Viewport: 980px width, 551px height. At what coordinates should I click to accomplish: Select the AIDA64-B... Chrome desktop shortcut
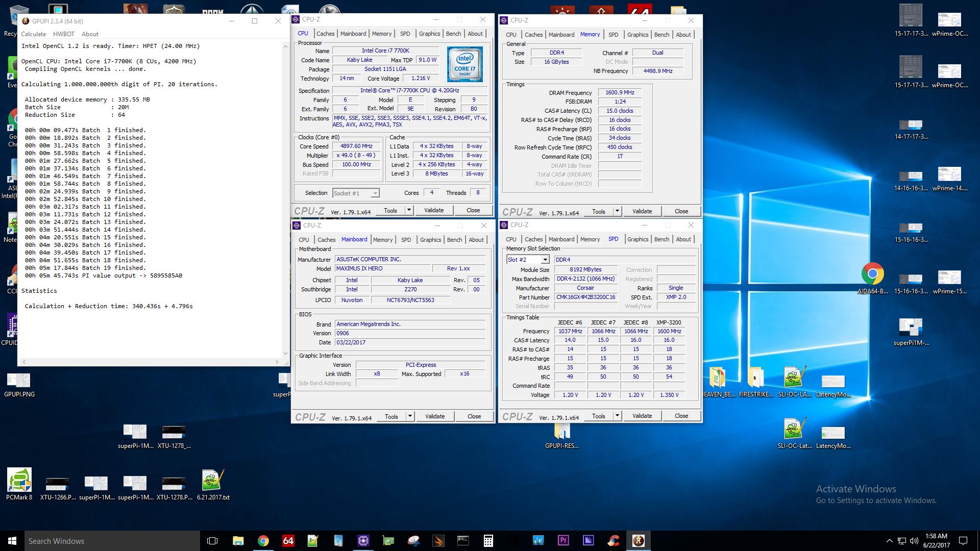click(x=872, y=279)
